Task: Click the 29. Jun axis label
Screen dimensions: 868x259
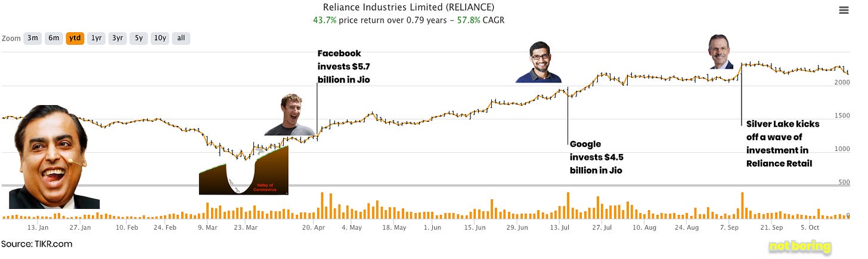Action: (517, 227)
